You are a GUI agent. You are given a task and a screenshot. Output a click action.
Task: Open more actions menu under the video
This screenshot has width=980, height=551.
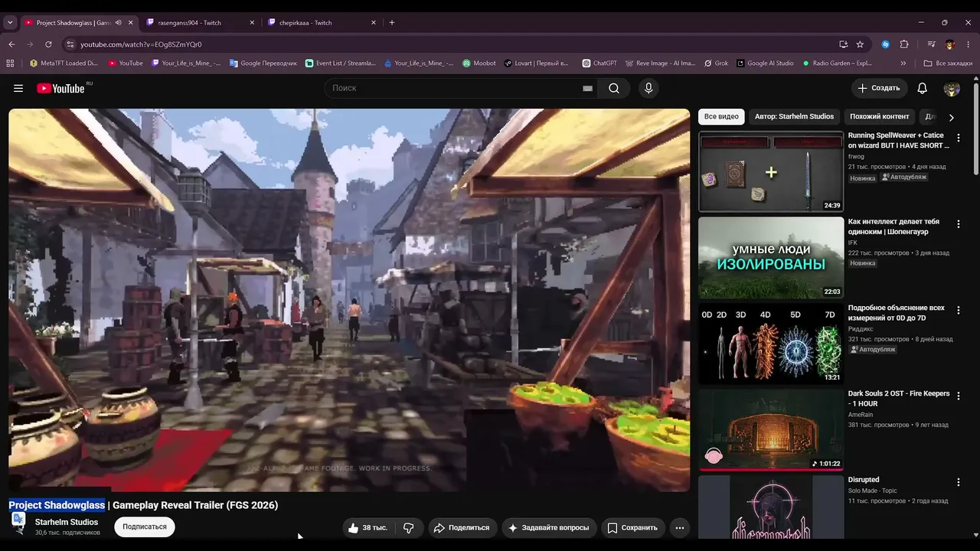[680, 527]
